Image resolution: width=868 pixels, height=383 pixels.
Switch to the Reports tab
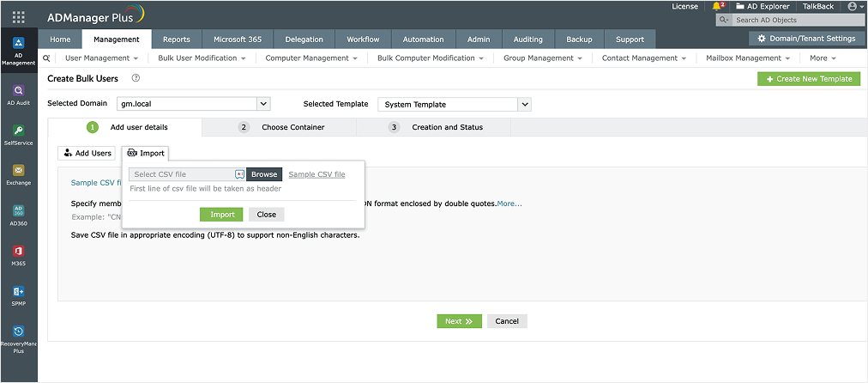[176, 40]
